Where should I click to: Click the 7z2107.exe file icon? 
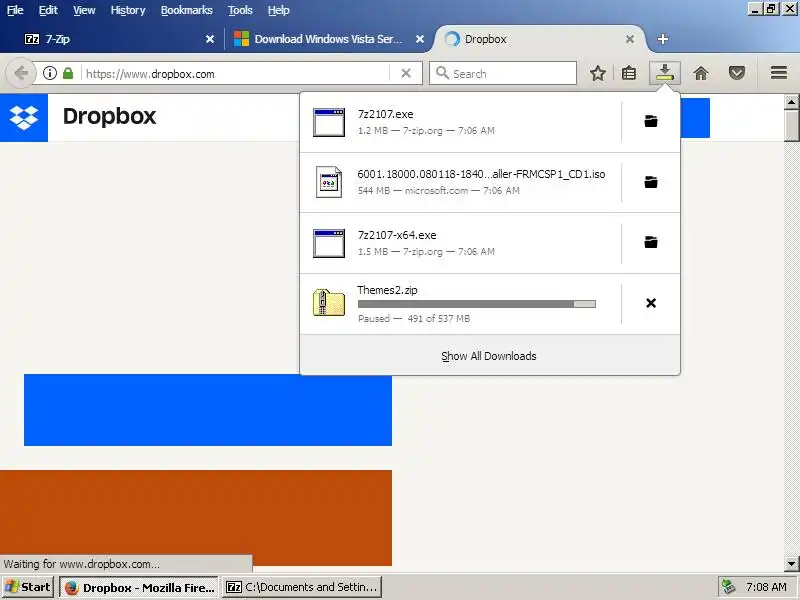click(x=329, y=122)
